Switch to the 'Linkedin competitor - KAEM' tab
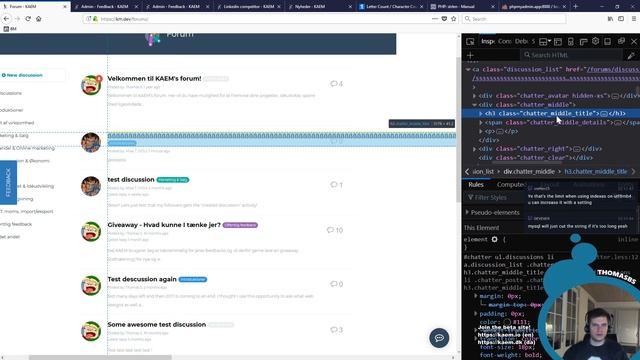 click(x=249, y=7)
